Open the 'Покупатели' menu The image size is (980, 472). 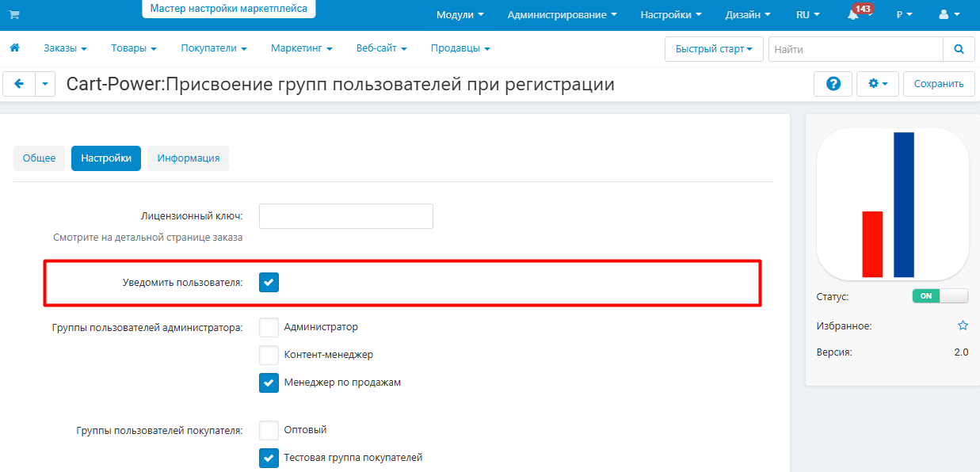point(214,49)
